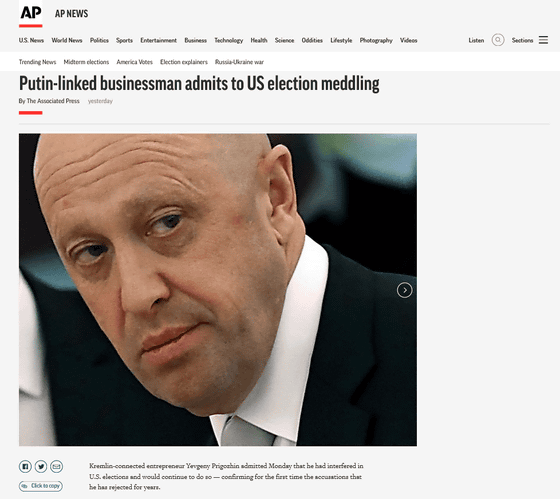Open the Technology section

(229, 40)
